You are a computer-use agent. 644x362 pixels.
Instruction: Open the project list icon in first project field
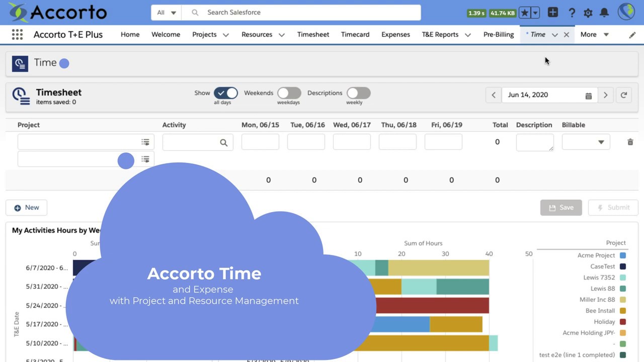pyautogui.click(x=145, y=142)
